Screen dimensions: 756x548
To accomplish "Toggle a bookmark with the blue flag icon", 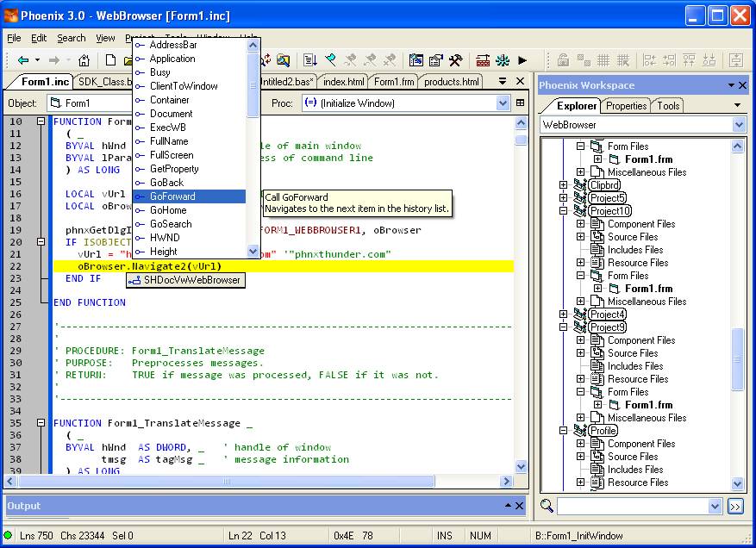I will click(331, 60).
